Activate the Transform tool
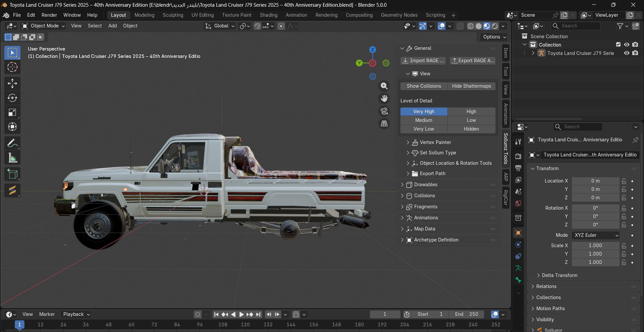Screen dimensions: 644x332 [12, 127]
